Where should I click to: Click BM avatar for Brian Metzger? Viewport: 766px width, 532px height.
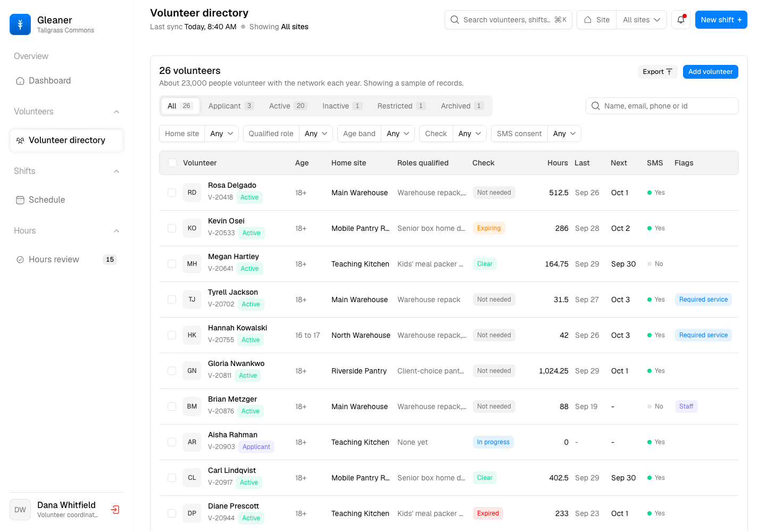point(192,406)
